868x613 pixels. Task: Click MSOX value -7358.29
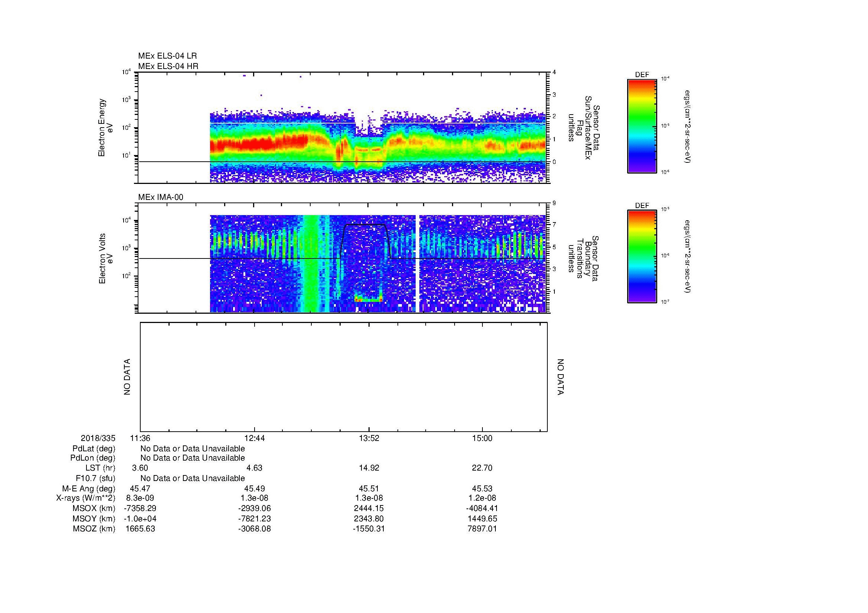pyautogui.click(x=140, y=508)
